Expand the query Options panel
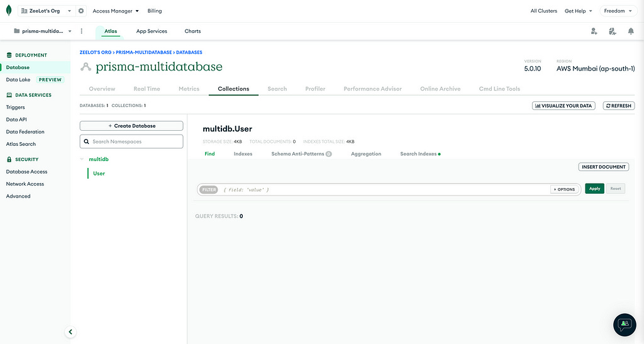Image resolution: width=644 pixels, height=344 pixels. [x=565, y=190]
